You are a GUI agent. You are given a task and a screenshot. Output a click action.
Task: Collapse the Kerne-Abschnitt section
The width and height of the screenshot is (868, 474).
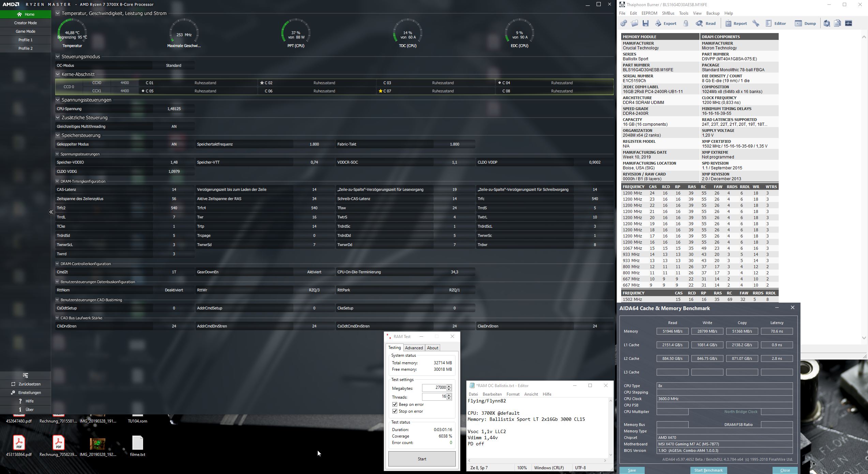(57, 74)
